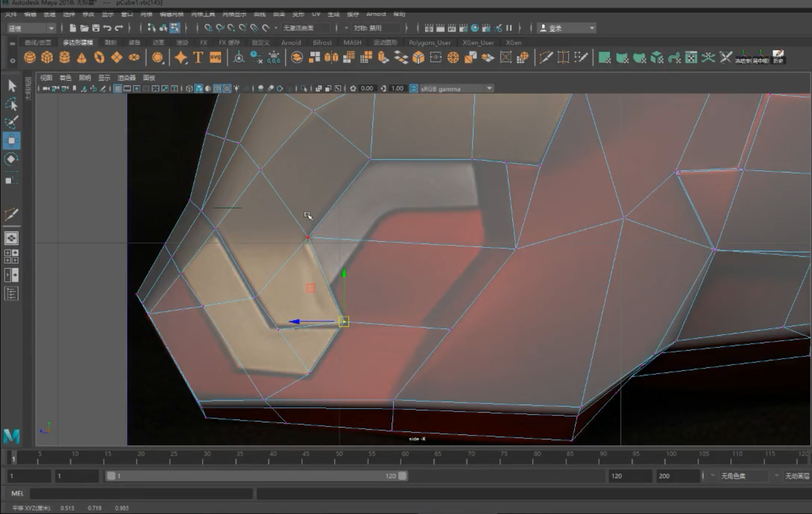Click the Redo arrow in status line
Image resolution: width=812 pixels, height=514 pixels.
pos(119,28)
